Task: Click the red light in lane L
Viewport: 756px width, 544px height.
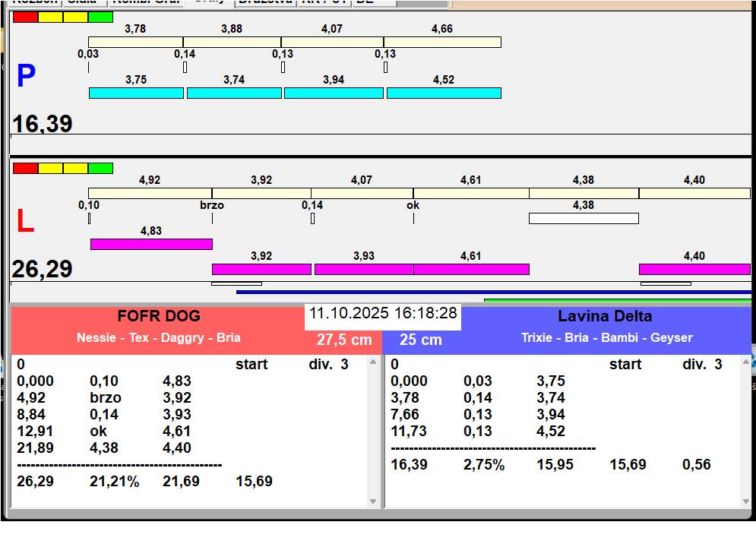Action: [x=25, y=168]
